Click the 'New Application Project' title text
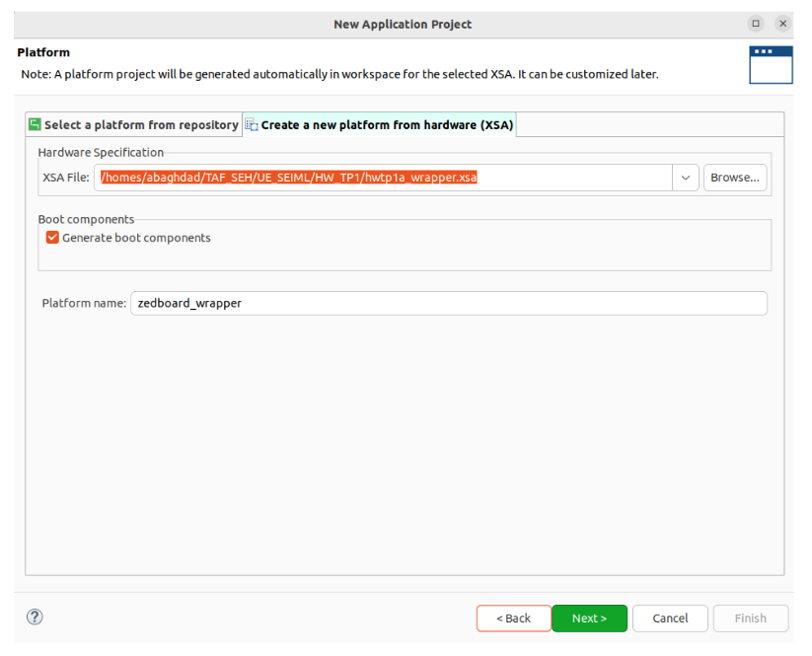Viewport: 812px width, 656px height. coord(403,25)
